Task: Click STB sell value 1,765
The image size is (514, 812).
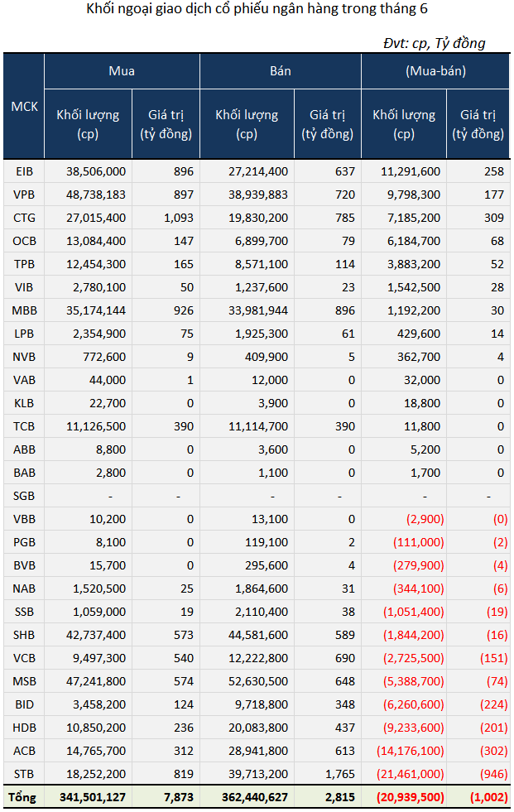Action: point(339,774)
